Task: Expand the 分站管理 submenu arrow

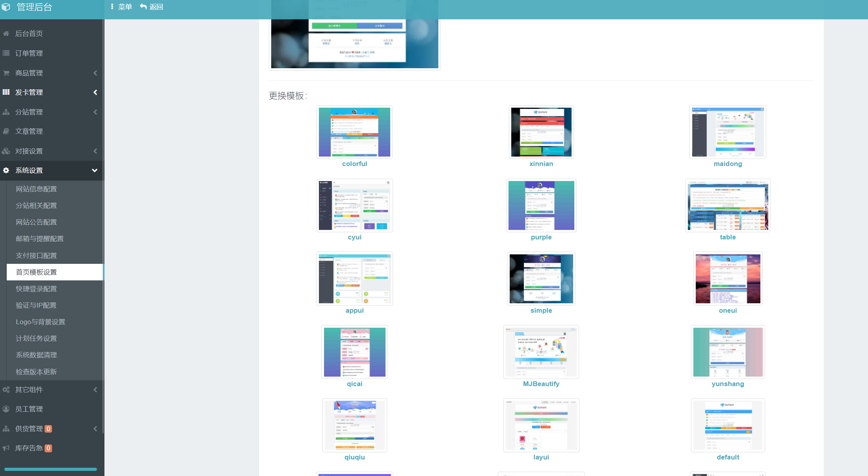Action: point(95,112)
